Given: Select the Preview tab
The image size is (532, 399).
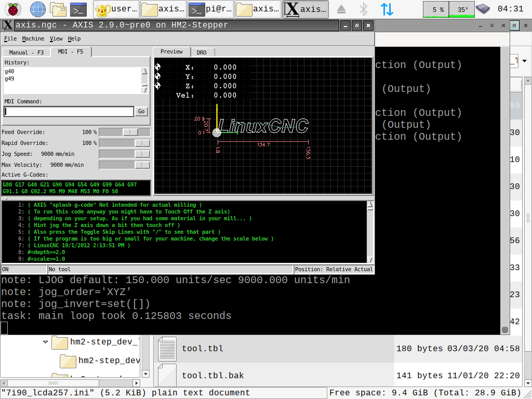Looking at the screenshot, I should click(x=171, y=51).
